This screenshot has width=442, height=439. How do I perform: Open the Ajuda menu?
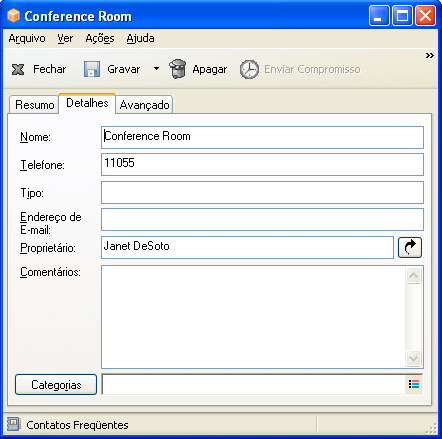click(140, 38)
